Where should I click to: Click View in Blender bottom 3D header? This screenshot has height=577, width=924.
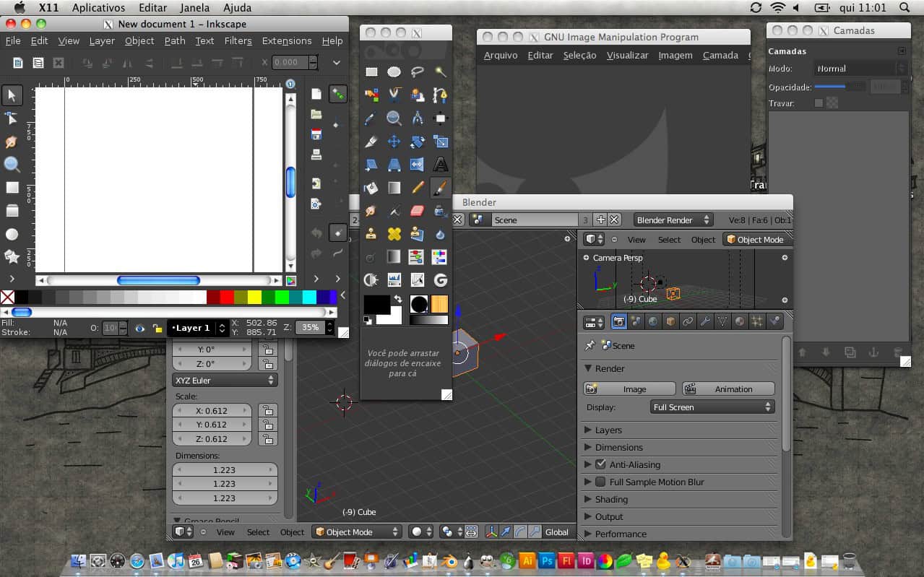225,532
